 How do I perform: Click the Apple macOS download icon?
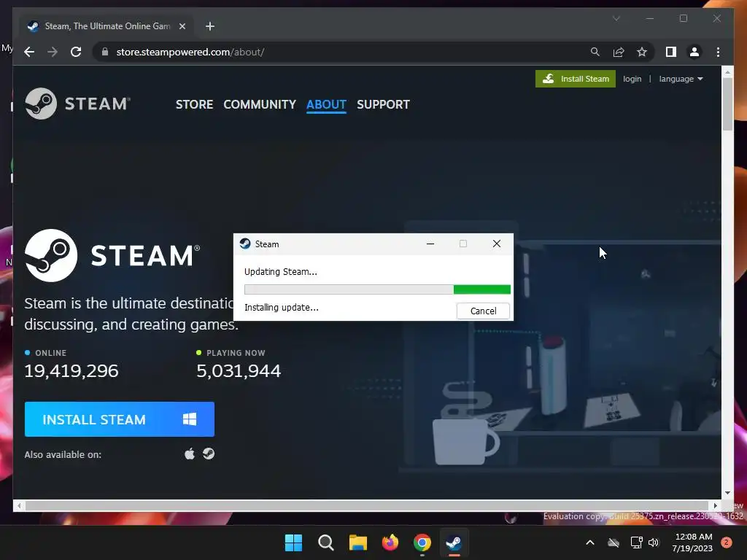tap(190, 454)
